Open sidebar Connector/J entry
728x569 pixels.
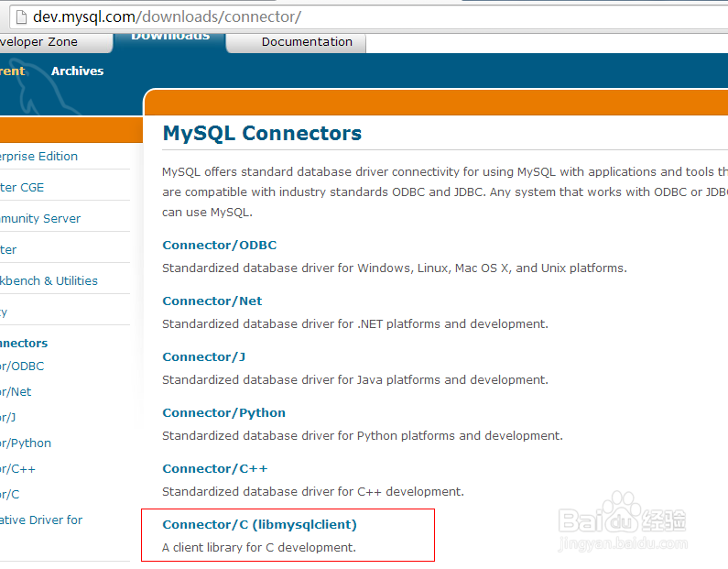click(8, 417)
